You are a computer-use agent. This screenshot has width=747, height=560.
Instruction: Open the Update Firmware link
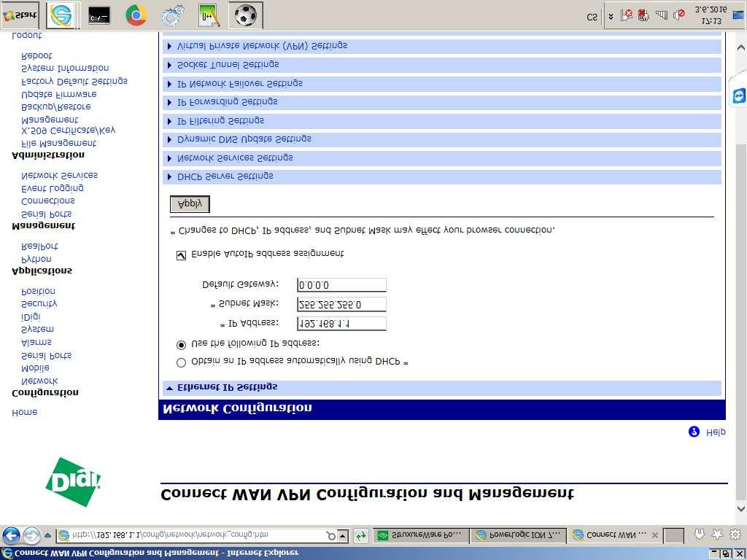59,94
